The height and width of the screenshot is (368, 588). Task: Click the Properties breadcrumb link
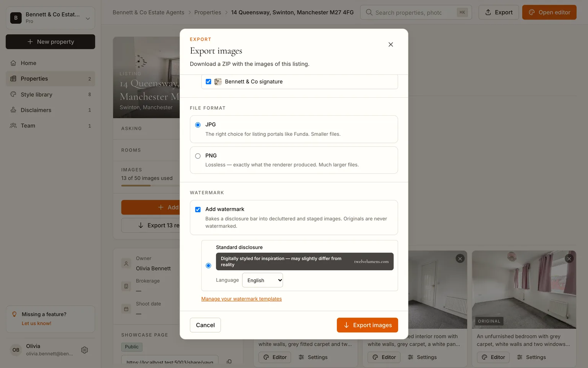click(207, 12)
